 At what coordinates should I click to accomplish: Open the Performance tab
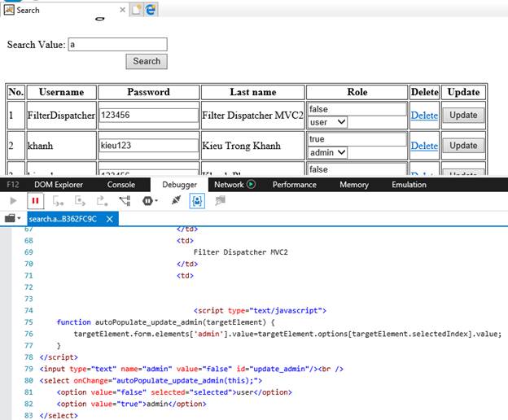click(295, 185)
